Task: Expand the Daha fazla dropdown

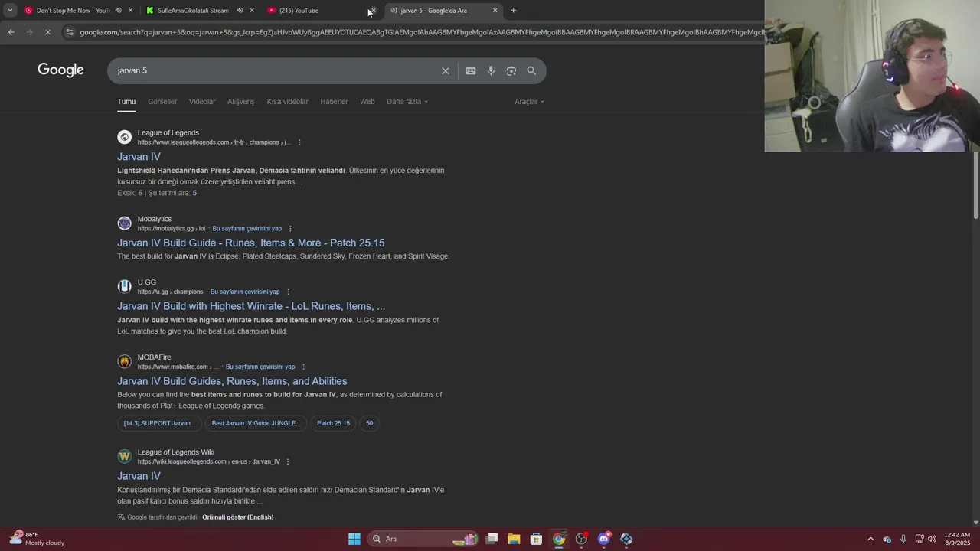Action: click(x=407, y=101)
